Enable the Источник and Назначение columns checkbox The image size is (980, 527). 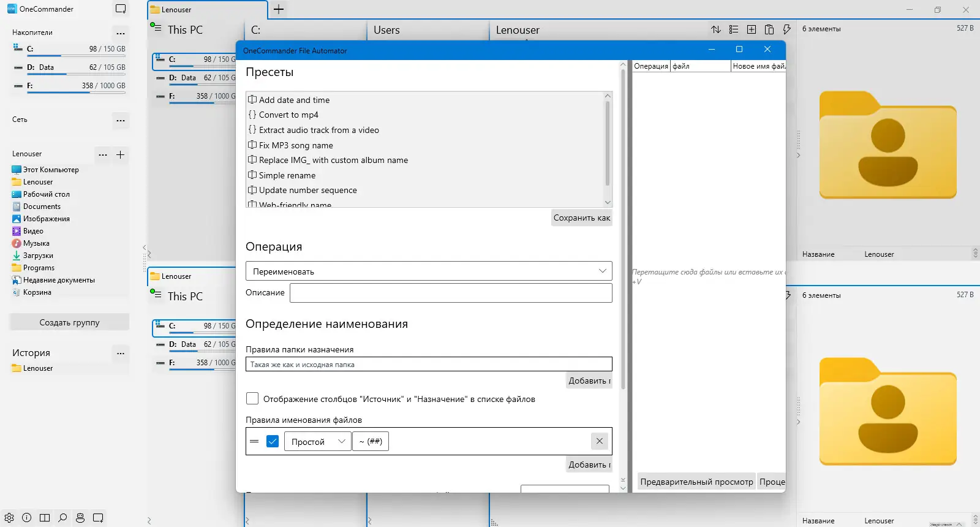pos(252,399)
